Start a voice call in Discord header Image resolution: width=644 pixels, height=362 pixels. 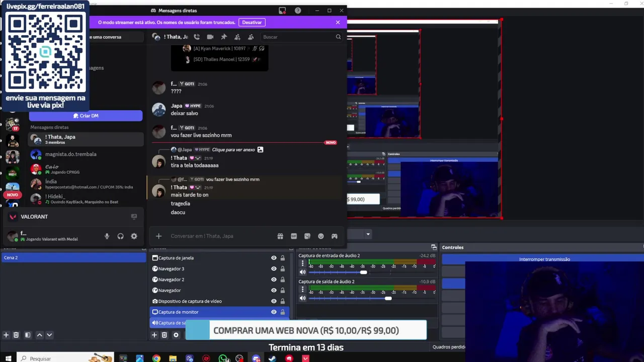[x=197, y=37]
